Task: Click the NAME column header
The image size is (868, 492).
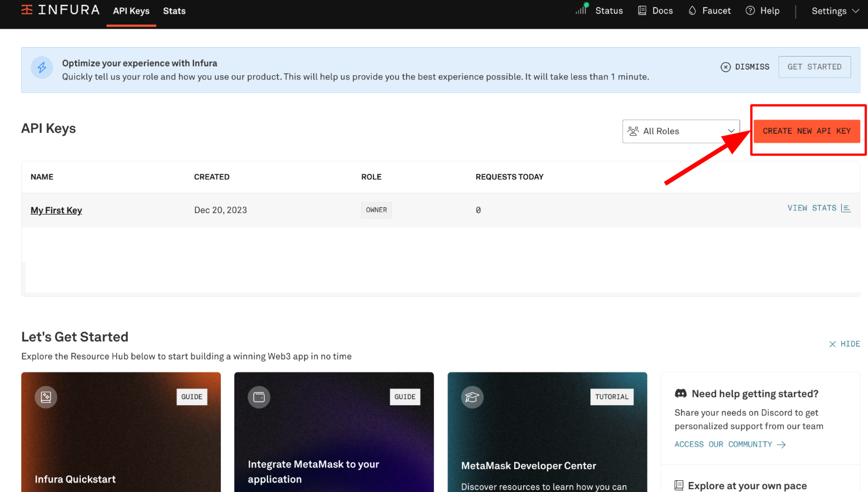Action: tap(42, 177)
